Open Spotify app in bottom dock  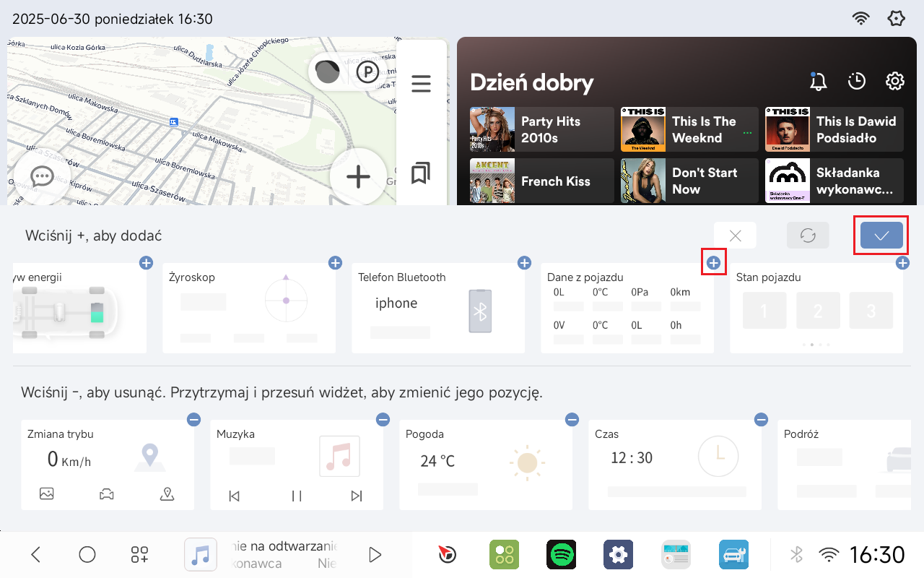pyautogui.click(x=561, y=554)
